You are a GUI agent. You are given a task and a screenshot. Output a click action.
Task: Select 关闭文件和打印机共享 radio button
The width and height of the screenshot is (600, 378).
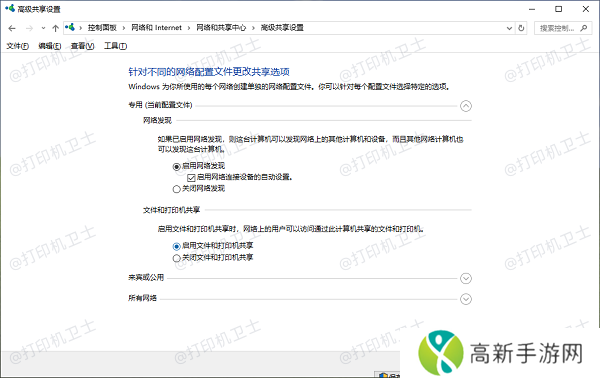176,258
